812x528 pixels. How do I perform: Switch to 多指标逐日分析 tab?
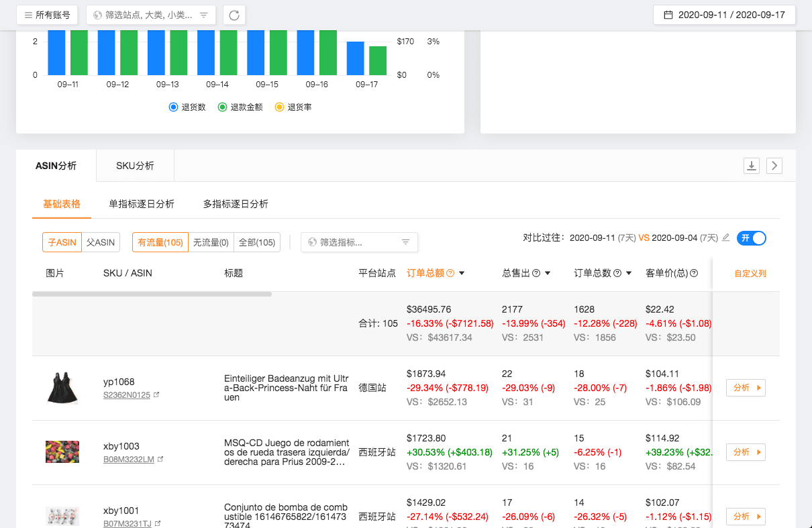[236, 204]
